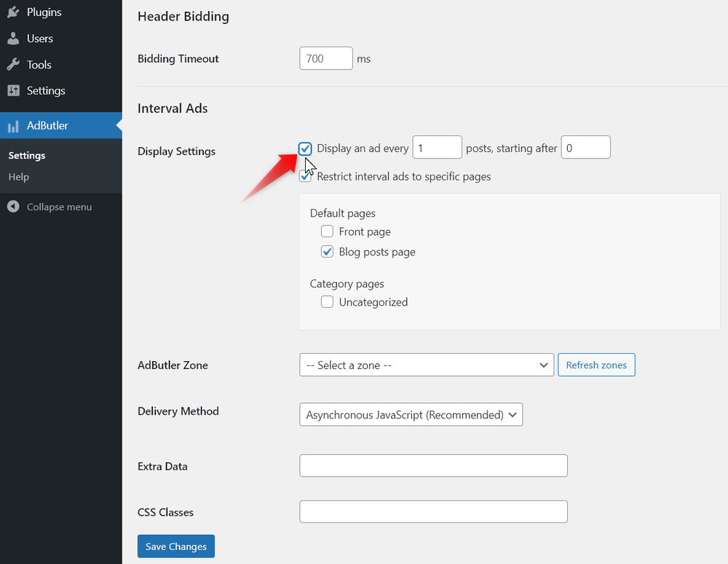Click the Default pages label
This screenshot has height=564, width=728.
tap(343, 213)
